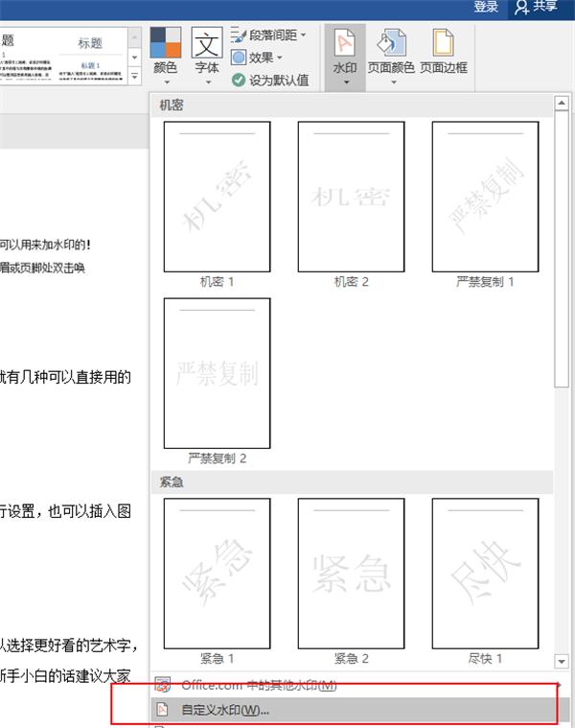The height and width of the screenshot is (728, 575).
Task: Expand the style gallery more arrow
Action: click(135, 76)
